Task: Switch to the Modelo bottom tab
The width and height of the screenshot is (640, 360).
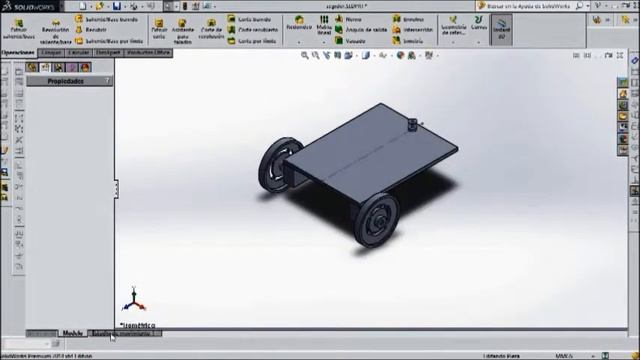Action: click(73, 333)
